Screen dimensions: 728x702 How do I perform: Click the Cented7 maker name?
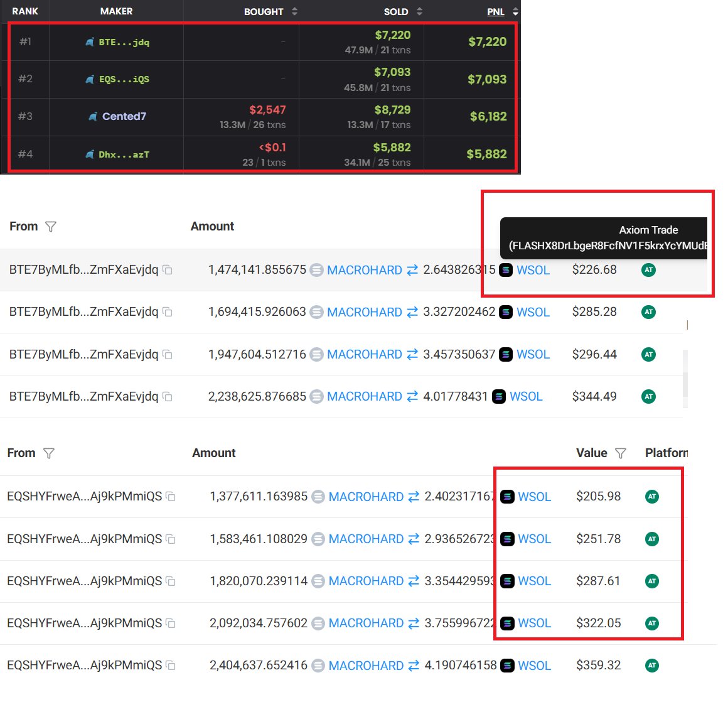click(123, 116)
